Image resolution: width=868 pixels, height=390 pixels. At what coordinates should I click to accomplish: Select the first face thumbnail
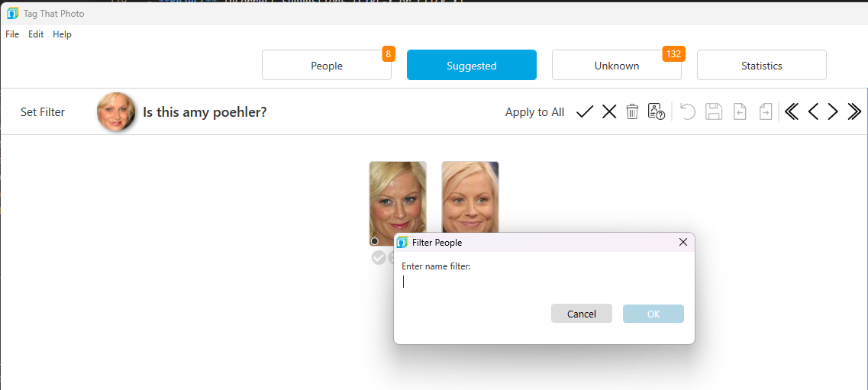point(398,204)
